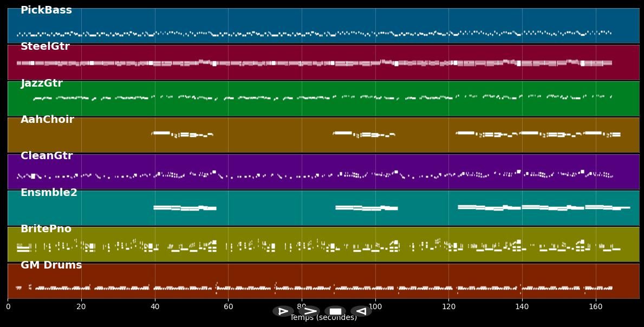Select the GM Drums track label
The width and height of the screenshot is (644, 327).
pos(51,265)
